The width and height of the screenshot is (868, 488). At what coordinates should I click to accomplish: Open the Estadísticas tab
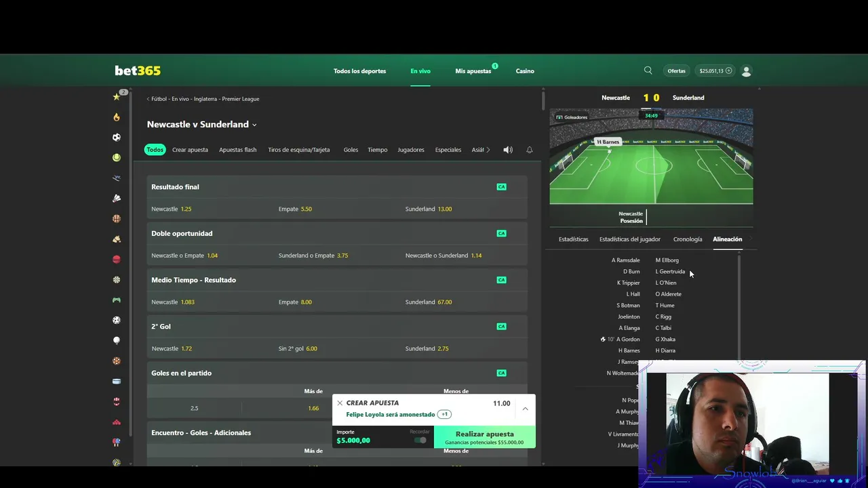pos(574,239)
